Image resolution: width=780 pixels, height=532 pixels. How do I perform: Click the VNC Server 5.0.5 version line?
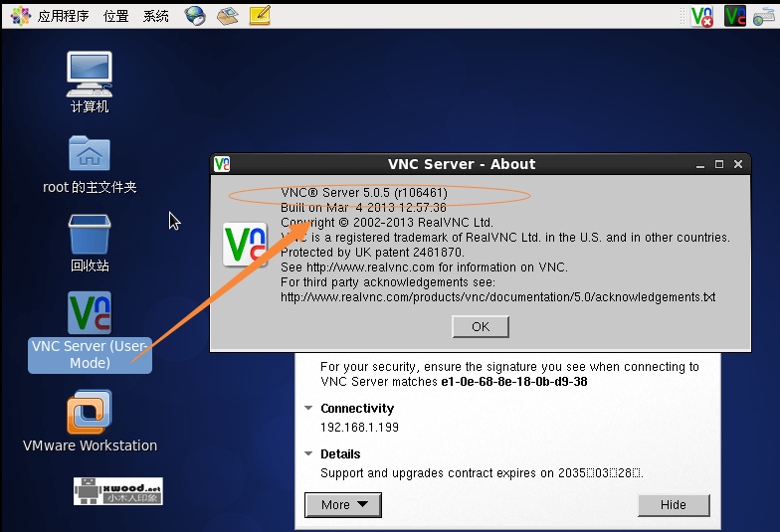click(x=364, y=193)
